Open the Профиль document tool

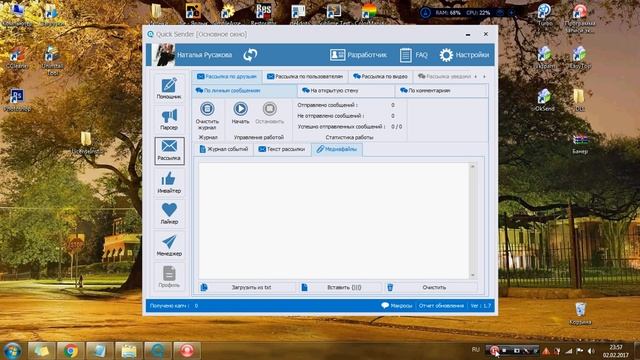(169, 276)
